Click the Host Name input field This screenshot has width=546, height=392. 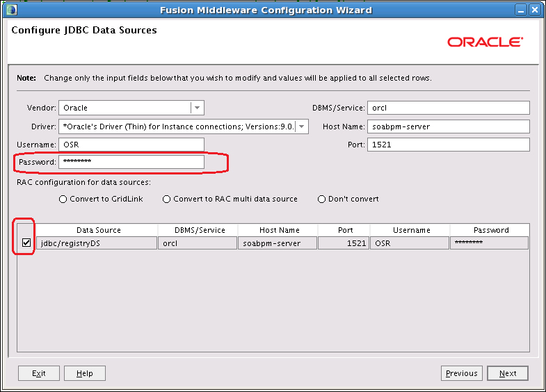[449, 126]
